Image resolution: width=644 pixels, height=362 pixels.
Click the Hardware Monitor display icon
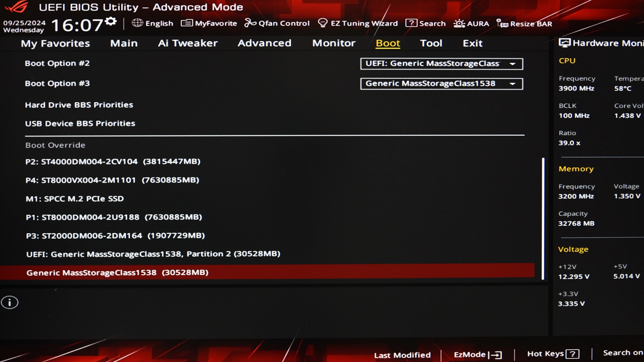pyautogui.click(x=565, y=43)
